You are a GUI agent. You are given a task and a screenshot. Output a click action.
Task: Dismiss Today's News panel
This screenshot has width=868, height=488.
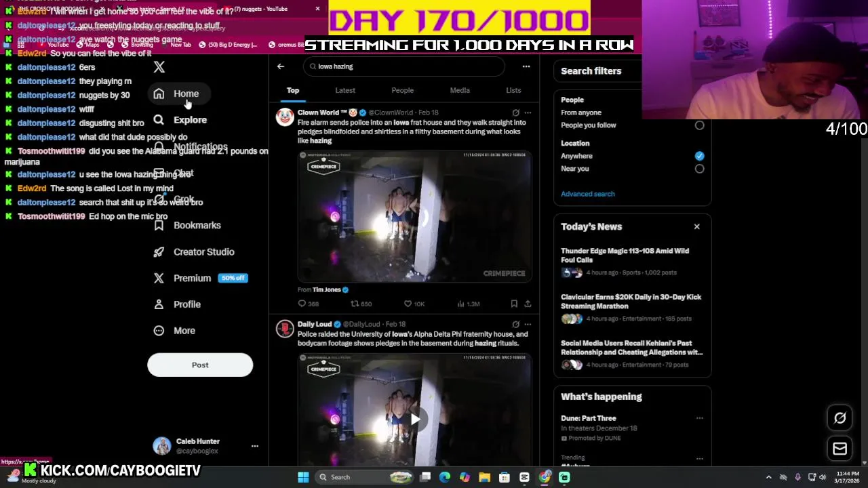point(696,226)
